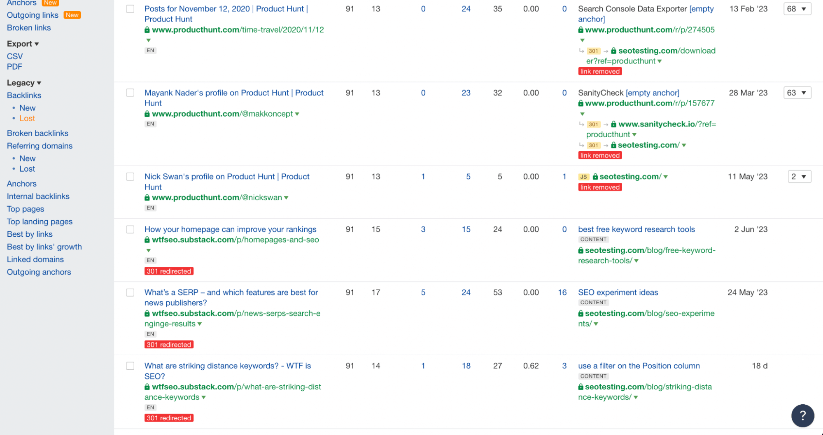Go to Top landing pages report
This screenshot has height=435, width=823.
pyautogui.click(x=40, y=221)
